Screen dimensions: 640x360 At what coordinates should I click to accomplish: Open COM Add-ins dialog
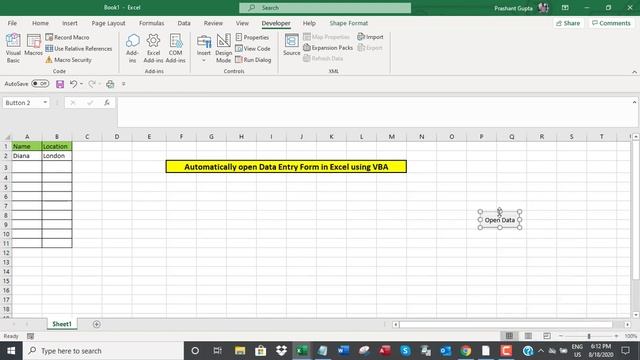[x=176, y=48]
